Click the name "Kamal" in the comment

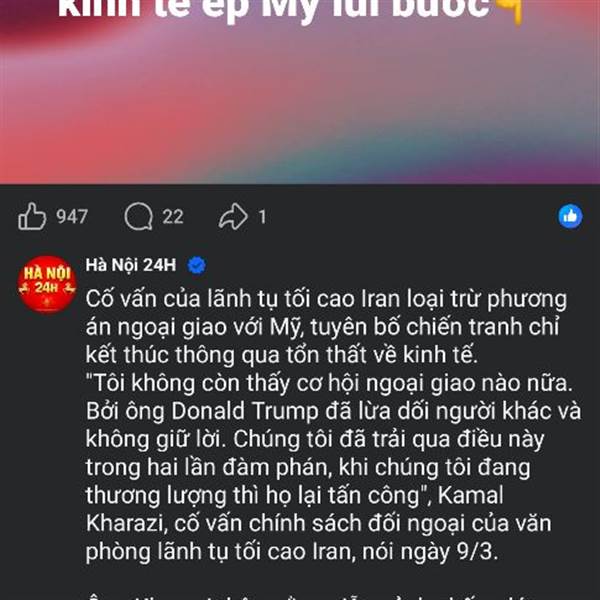click(470, 495)
